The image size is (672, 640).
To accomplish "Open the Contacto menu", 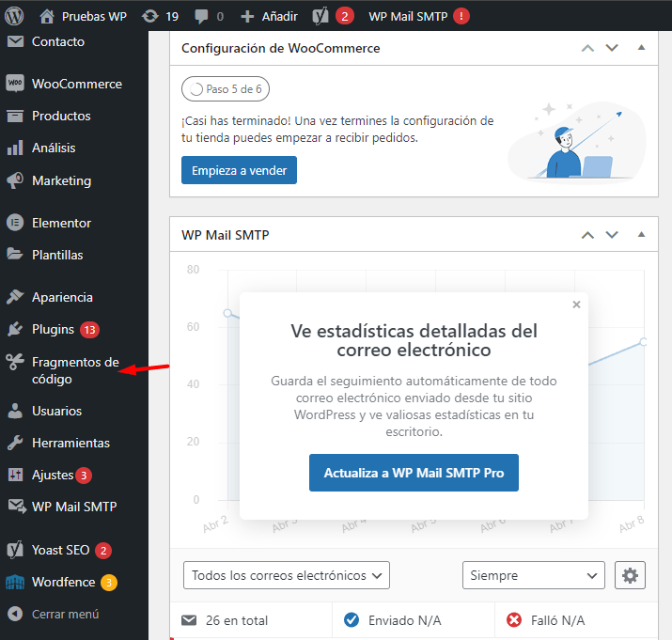I will 58,41.
